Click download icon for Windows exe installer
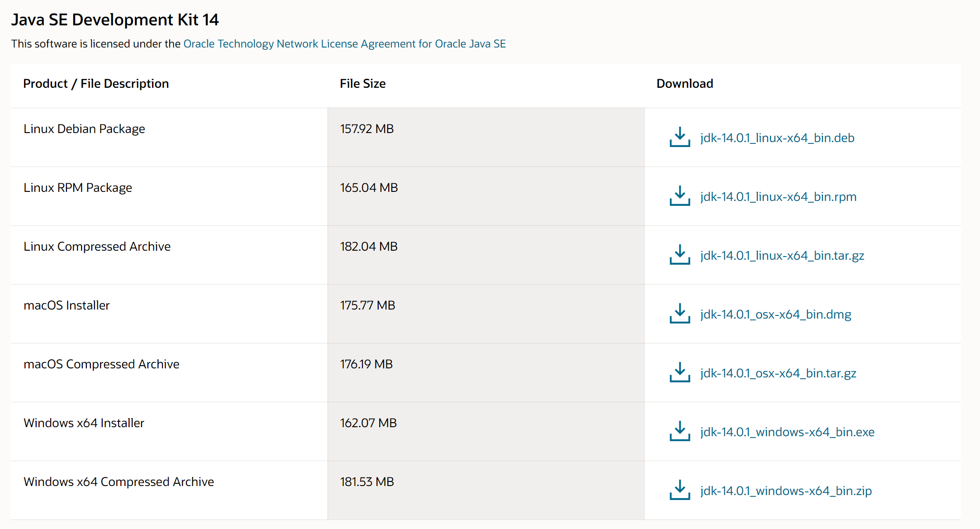980x529 pixels. pos(680,431)
